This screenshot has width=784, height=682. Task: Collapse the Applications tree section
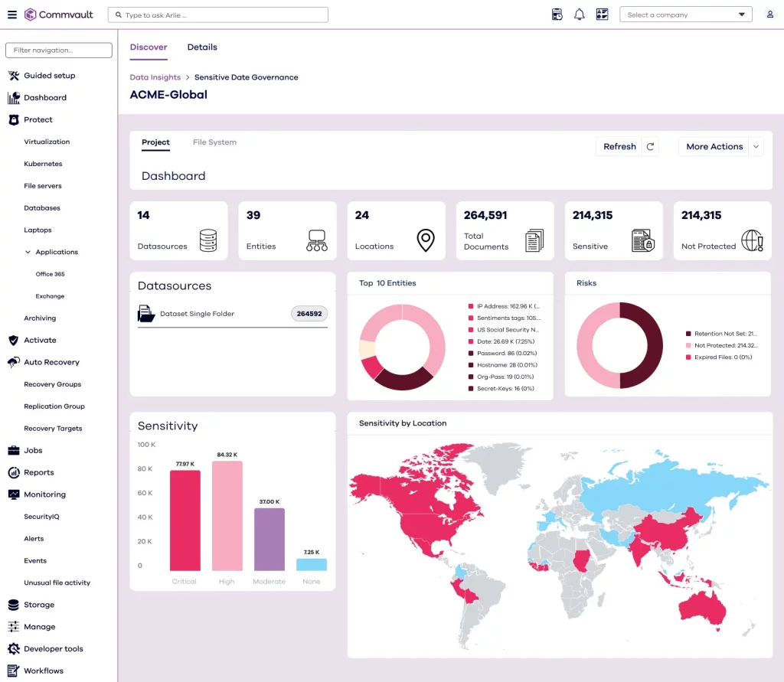[28, 252]
